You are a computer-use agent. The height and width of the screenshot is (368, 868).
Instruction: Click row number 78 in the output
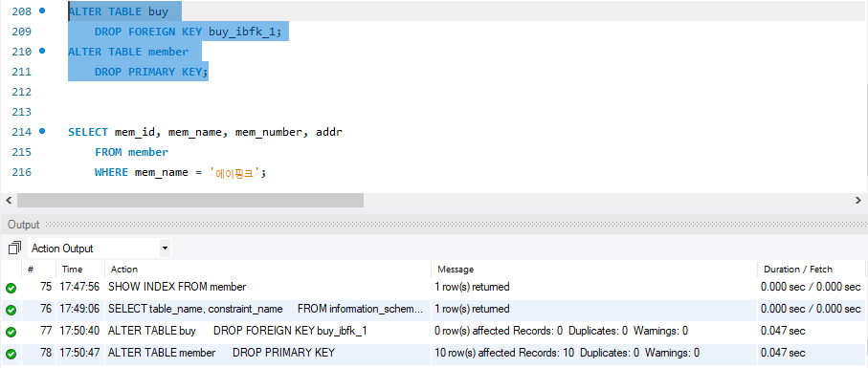(46, 352)
